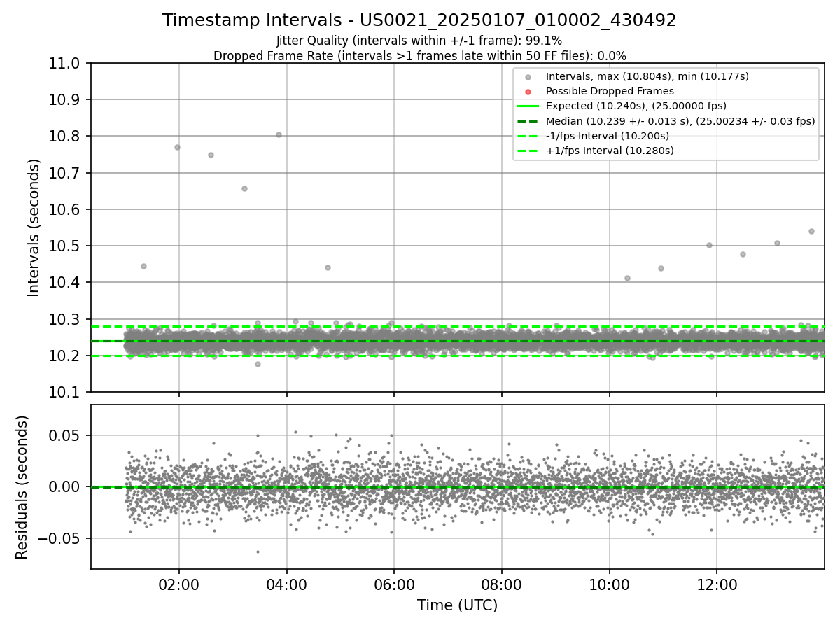Click legend entry 'Median (10.239 +/- 0.013 s)'
The image size is (840, 630).
(680, 121)
